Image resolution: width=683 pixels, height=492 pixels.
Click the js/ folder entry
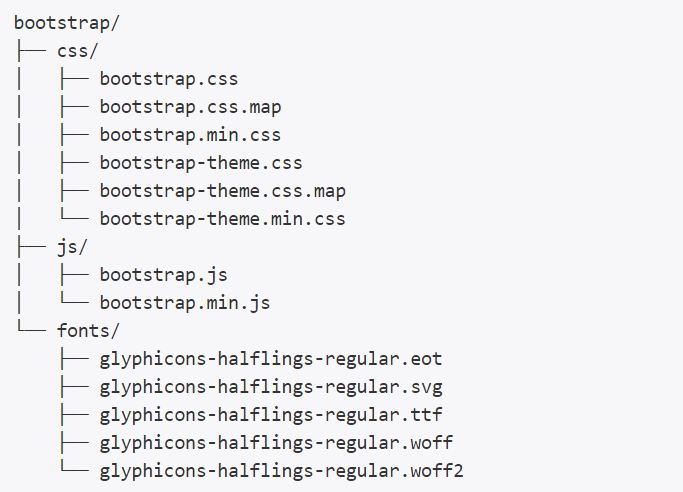tap(72, 247)
